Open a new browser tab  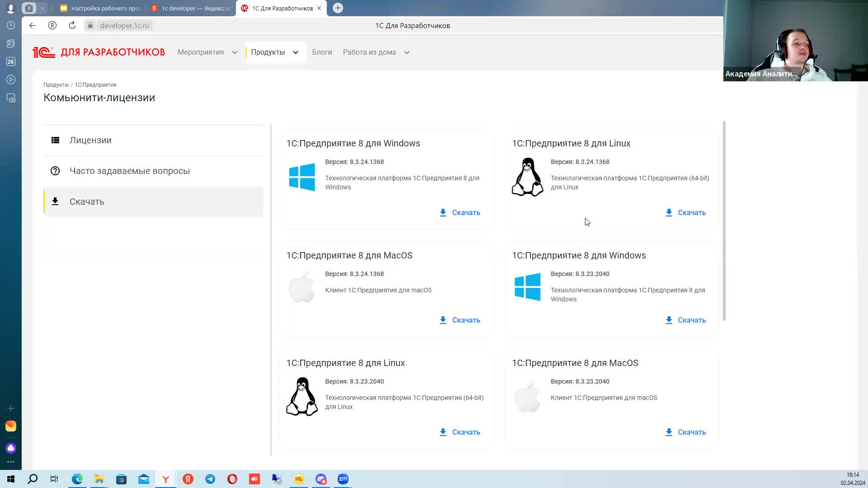[338, 8]
